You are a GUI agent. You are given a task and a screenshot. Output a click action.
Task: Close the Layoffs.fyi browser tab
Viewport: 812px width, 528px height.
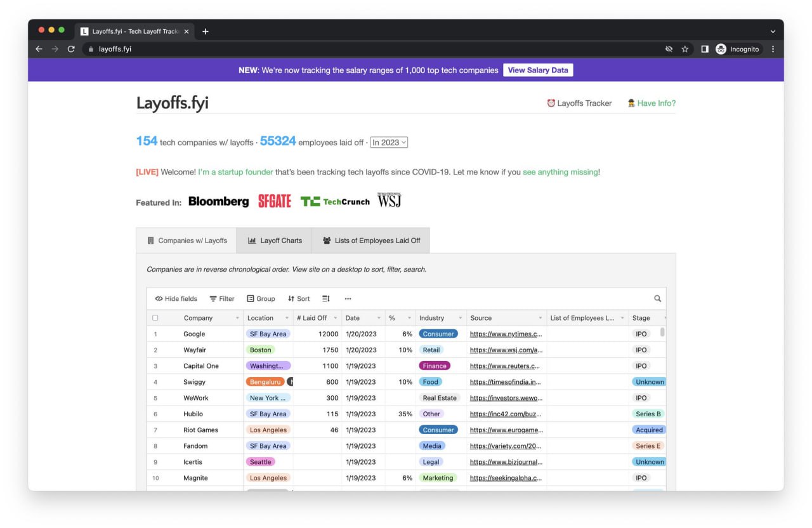[187, 32]
